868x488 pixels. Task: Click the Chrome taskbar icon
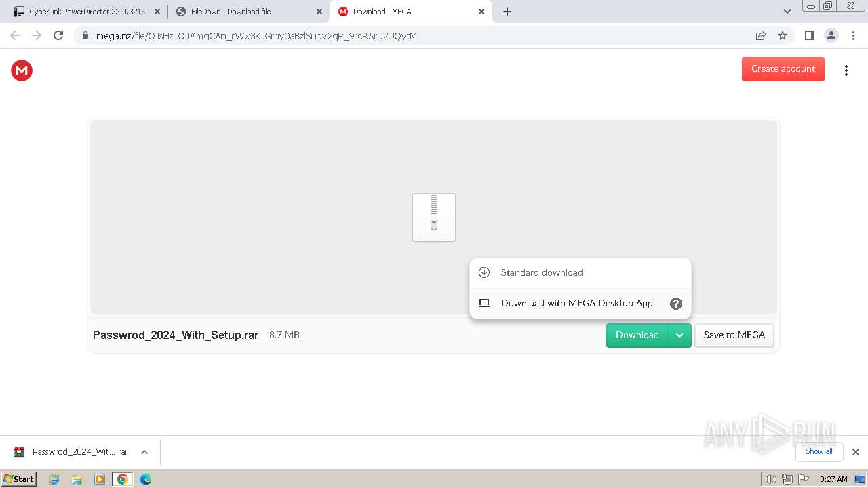tap(123, 479)
